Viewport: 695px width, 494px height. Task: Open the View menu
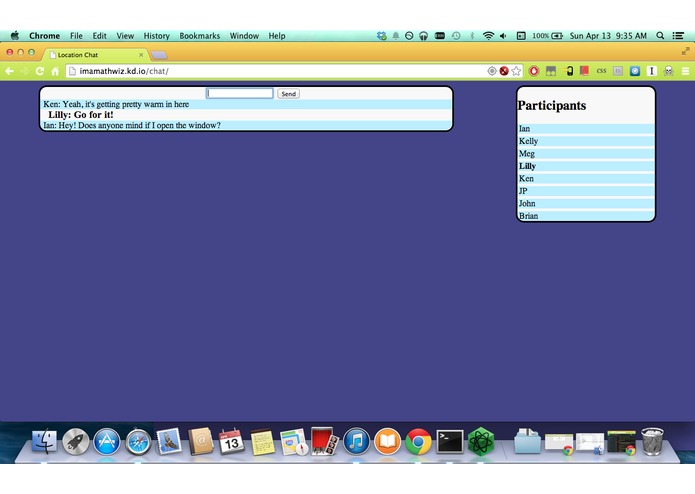click(125, 36)
